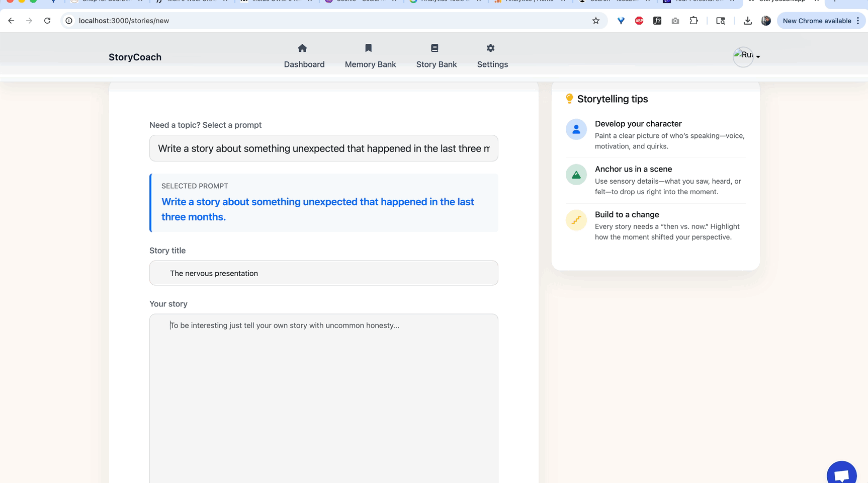Open the prompt selection dropdown

coord(323,148)
